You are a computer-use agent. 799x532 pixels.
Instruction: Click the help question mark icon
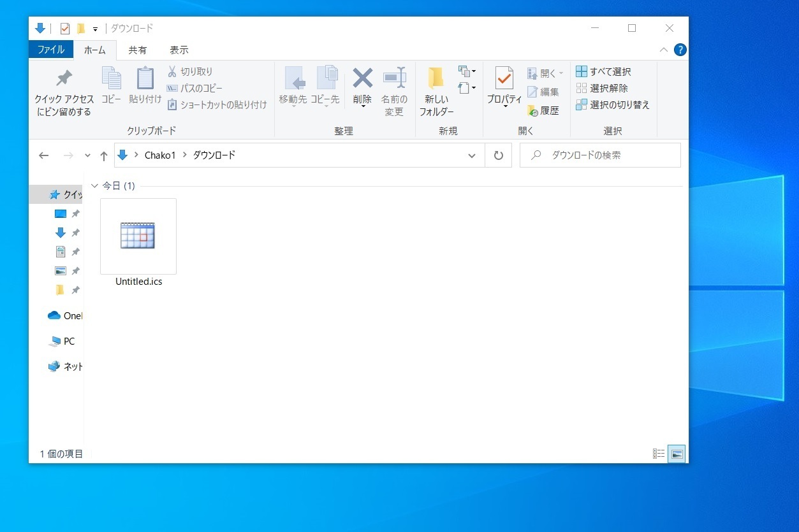(x=680, y=50)
